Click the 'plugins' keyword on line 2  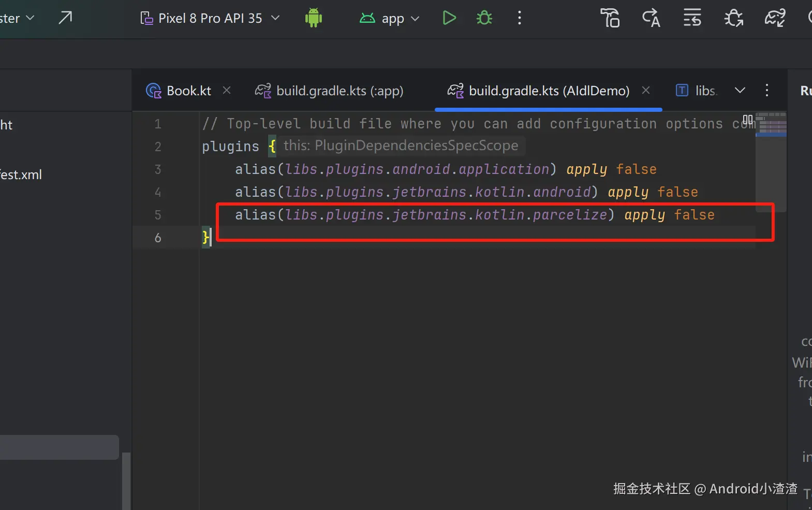(230, 147)
